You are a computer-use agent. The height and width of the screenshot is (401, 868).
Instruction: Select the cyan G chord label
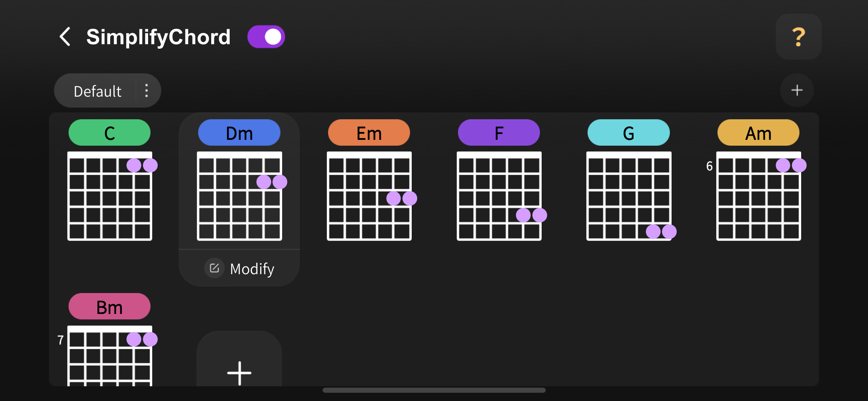(628, 133)
